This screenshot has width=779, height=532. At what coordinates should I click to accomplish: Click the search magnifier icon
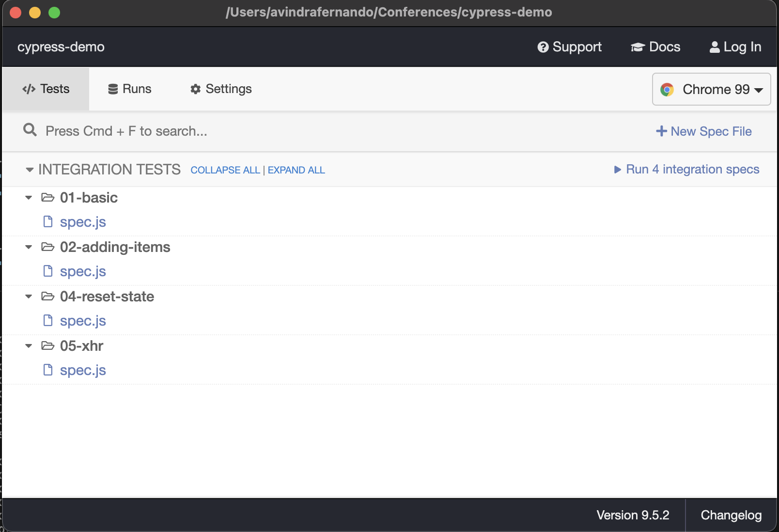(x=30, y=130)
